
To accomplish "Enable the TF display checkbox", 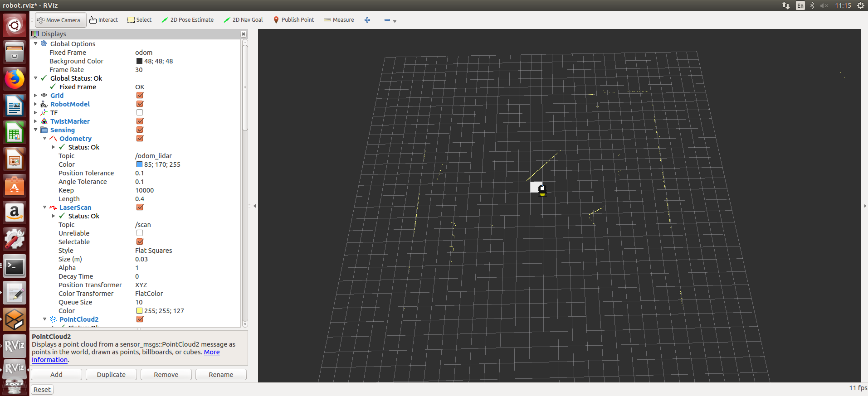I will (140, 113).
